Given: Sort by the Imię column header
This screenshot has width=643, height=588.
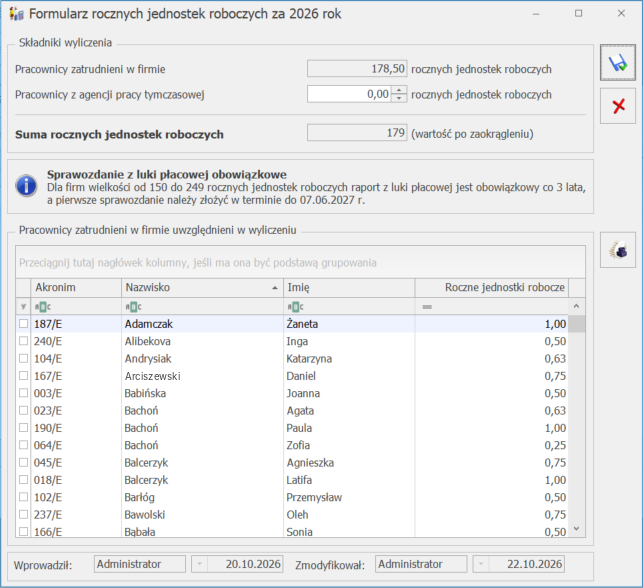Looking at the screenshot, I should (x=349, y=287).
